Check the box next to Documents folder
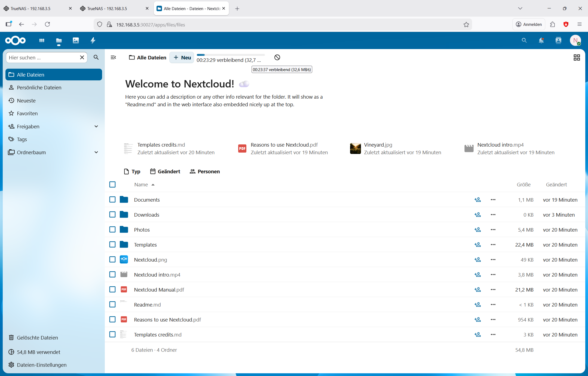 pos(112,200)
